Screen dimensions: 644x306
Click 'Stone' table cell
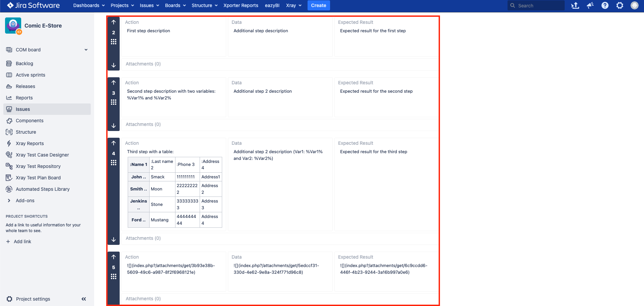coord(162,205)
